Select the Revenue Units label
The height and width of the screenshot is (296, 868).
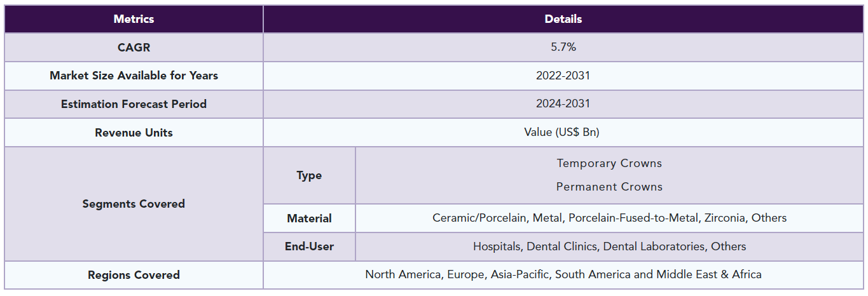(x=134, y=133)
